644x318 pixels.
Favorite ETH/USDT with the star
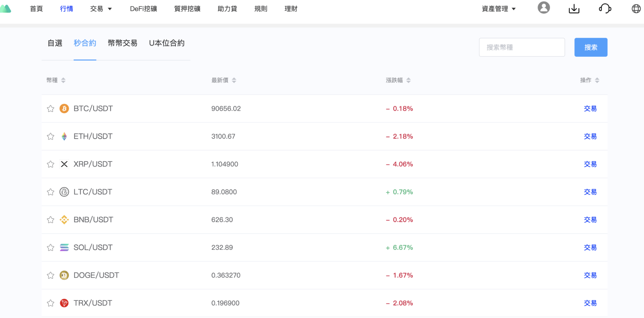50,136
